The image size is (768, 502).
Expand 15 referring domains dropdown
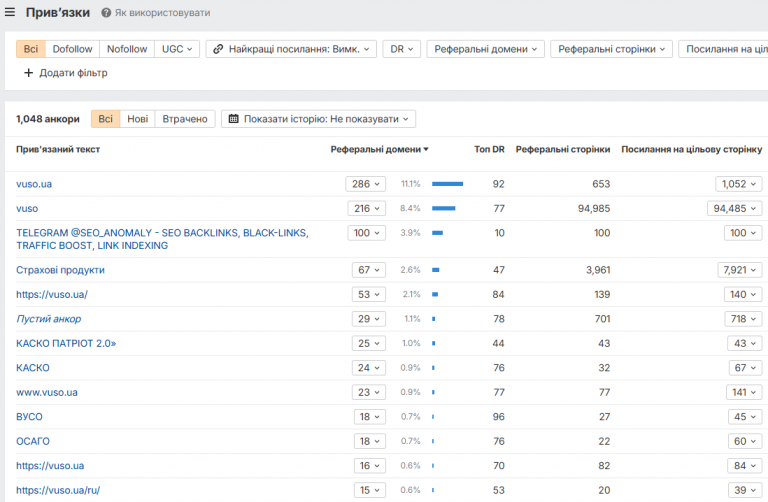click(370, 490)
